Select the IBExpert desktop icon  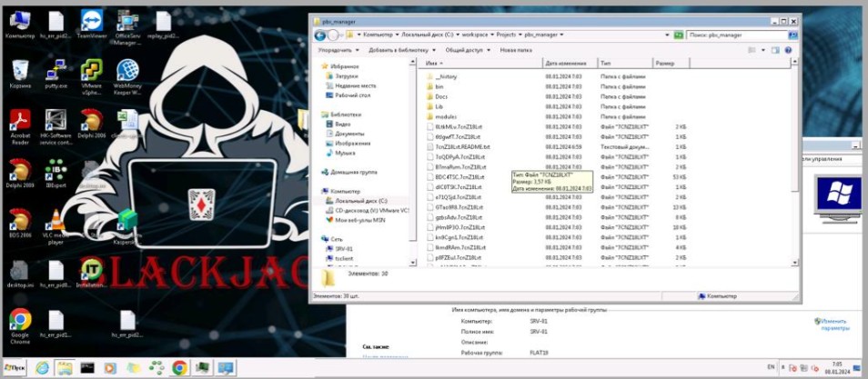(56, 171)
